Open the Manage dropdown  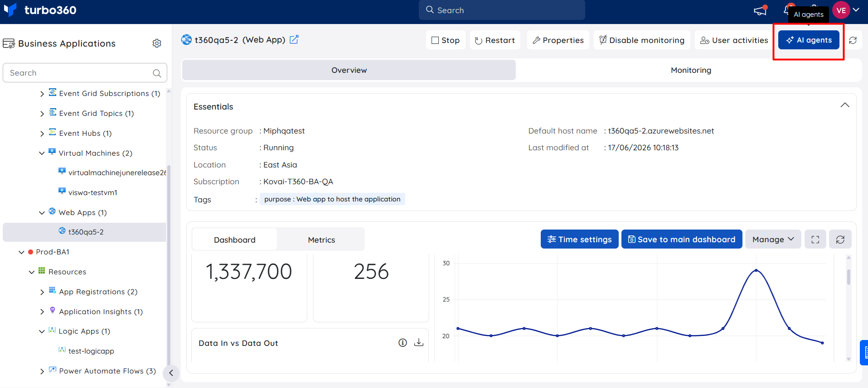773,240
